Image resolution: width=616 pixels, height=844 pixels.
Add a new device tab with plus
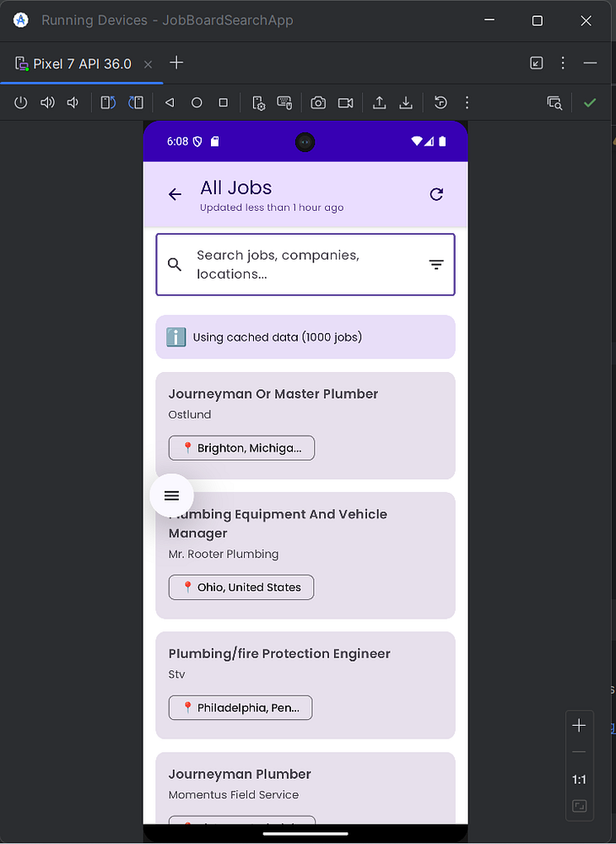(x=176, y=63)
